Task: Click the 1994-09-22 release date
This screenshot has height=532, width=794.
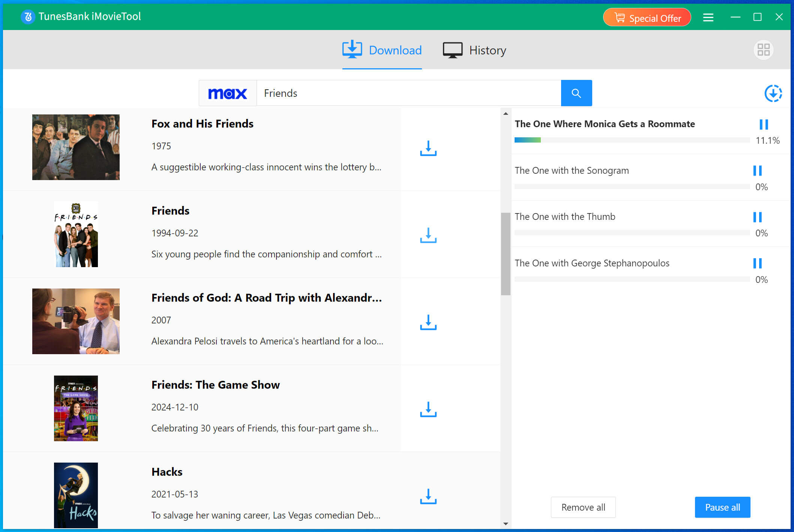Action: (x=175, y=233)
